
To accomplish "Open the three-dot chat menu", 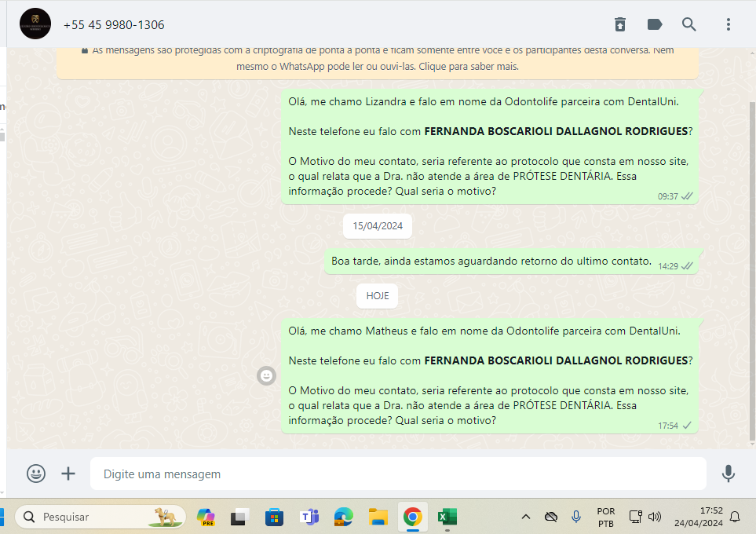I will [729, 24].
